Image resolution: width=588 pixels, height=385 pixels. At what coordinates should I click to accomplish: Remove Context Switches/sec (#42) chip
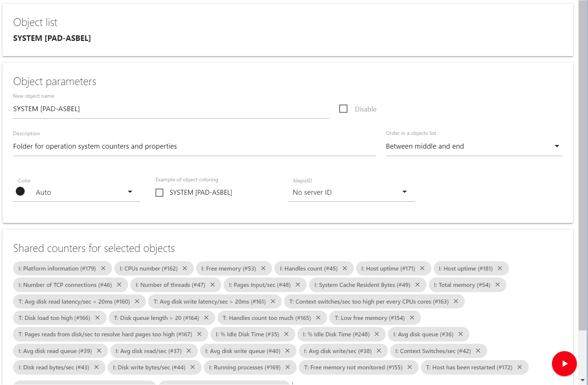(478, 351)
